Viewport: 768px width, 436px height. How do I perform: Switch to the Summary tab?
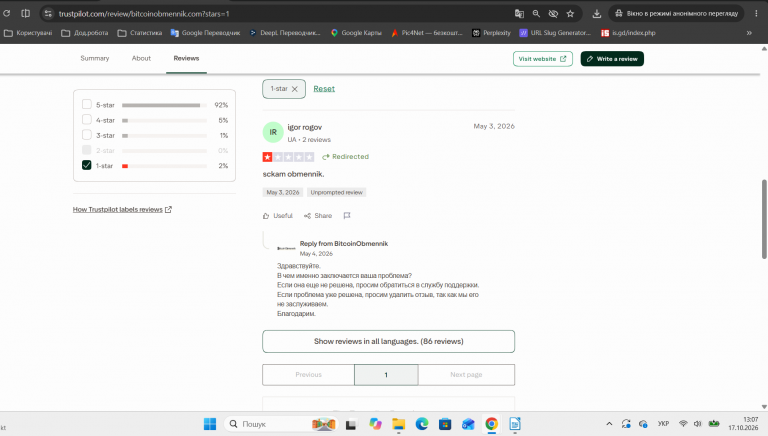(95, 58)
